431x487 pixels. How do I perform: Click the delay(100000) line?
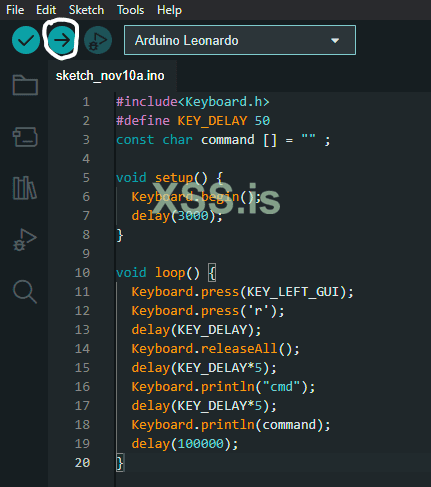point(185,444)
